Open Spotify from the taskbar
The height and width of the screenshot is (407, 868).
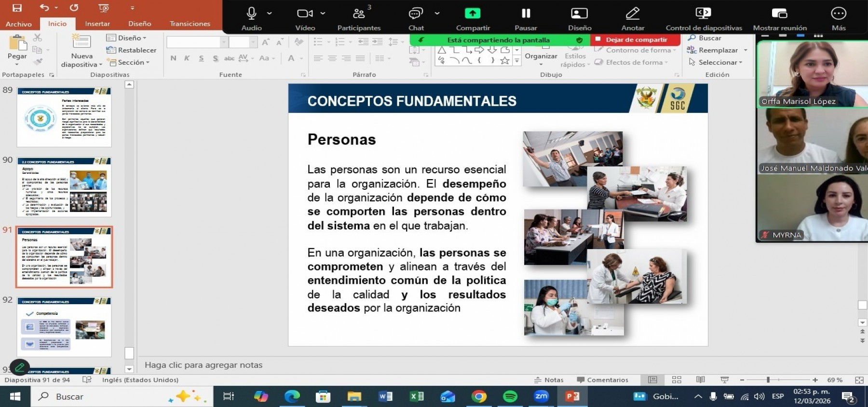510,396
